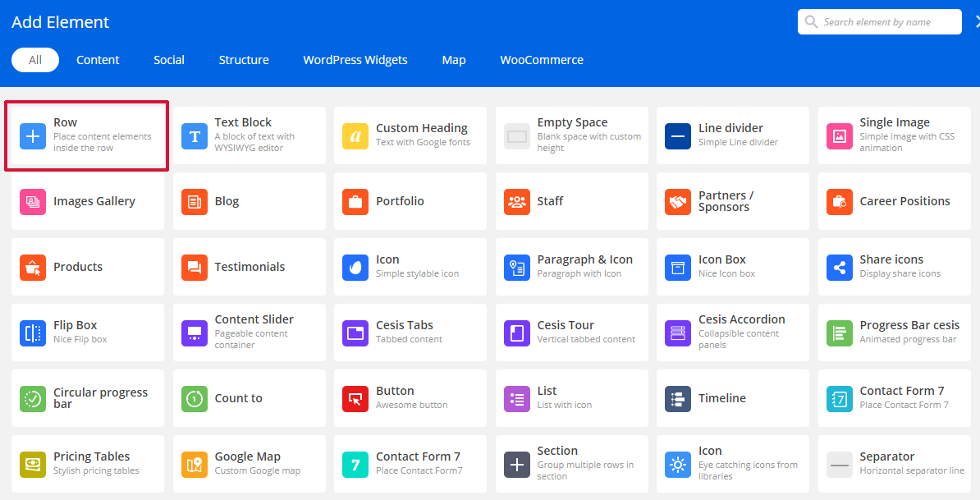Click the blue plus Row icon
The height and width of the screenshot is (500, 980).
click(x=33, y=135)
